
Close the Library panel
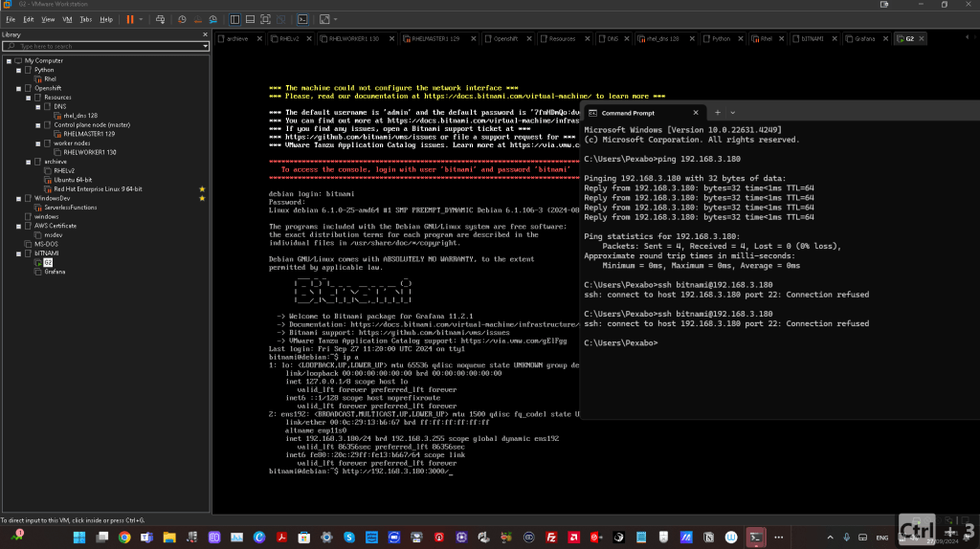(x=205, y=35)
